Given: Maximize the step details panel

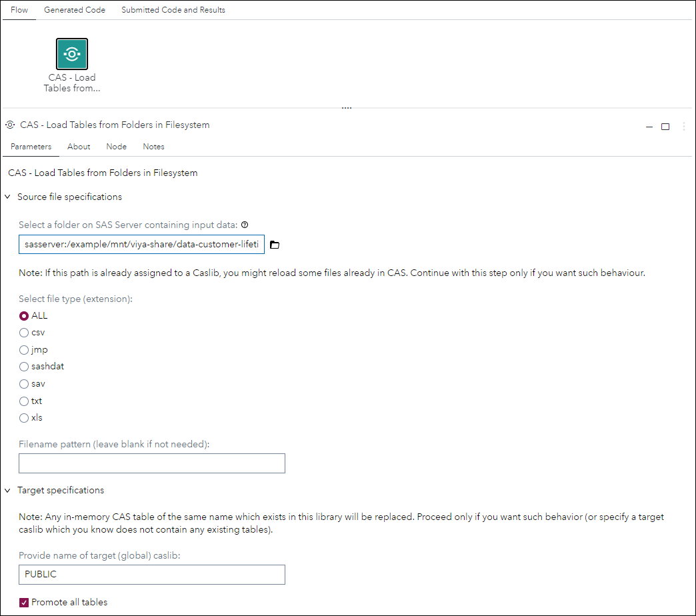Looking at the screenshot, I should pyautogui.click(x=665, y=127).
